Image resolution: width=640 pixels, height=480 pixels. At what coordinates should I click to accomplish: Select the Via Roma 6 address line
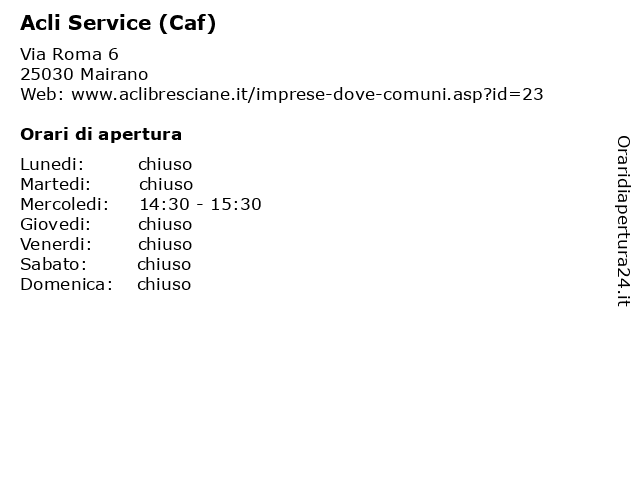point(69,54)
